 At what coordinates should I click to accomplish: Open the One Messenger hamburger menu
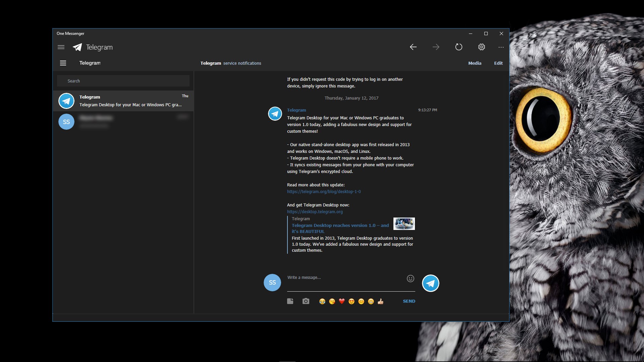tap(61, 47)
